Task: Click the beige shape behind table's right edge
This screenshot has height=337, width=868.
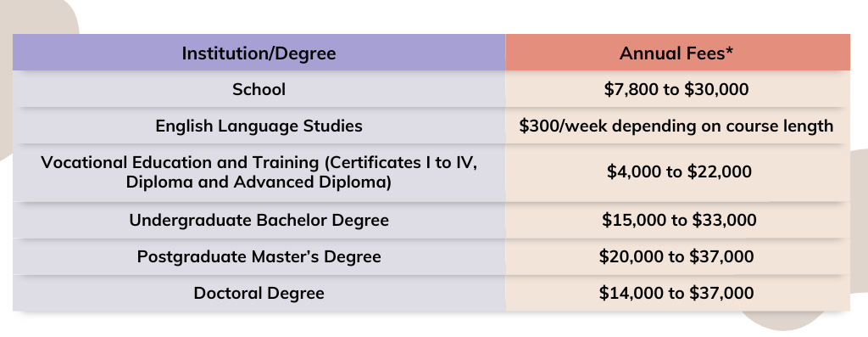Action: click(x=860, y=233)
